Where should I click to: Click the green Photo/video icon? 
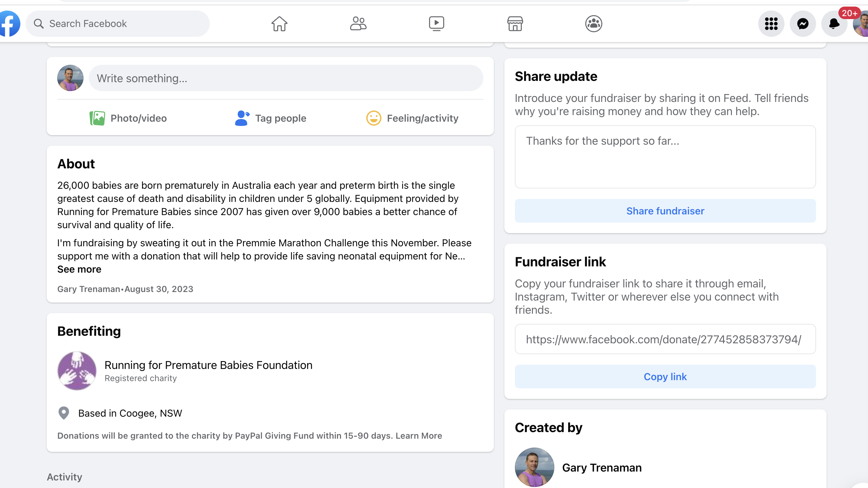pos(97,118)
